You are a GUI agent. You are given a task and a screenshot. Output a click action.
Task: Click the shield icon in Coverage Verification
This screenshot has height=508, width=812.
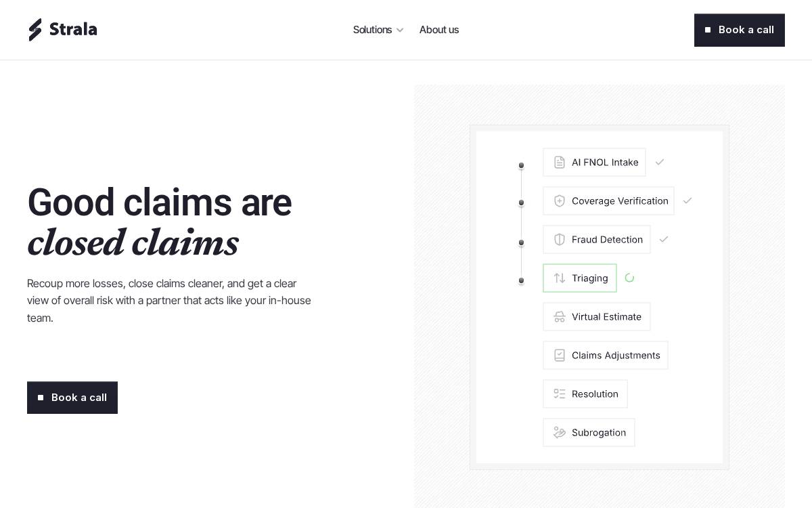coord(560,201)
